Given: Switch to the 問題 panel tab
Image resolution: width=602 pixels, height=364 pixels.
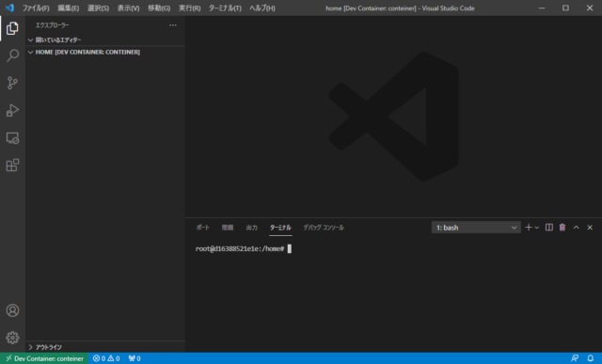Looking at the screenshot, I should pos(228,228).
